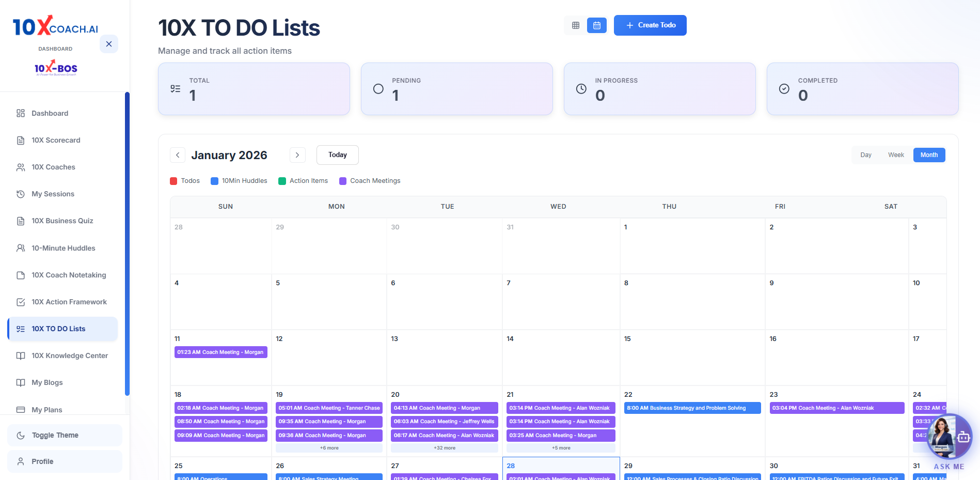Click the pending circle icon

click(378, 89)
